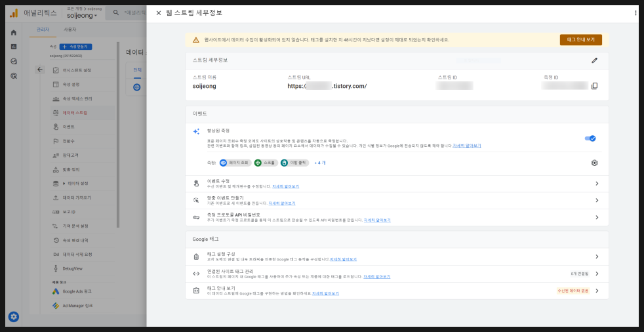
Task: Click the back arrow in admin sidebar
Action: pyautogui.click(x=40, y=70)
